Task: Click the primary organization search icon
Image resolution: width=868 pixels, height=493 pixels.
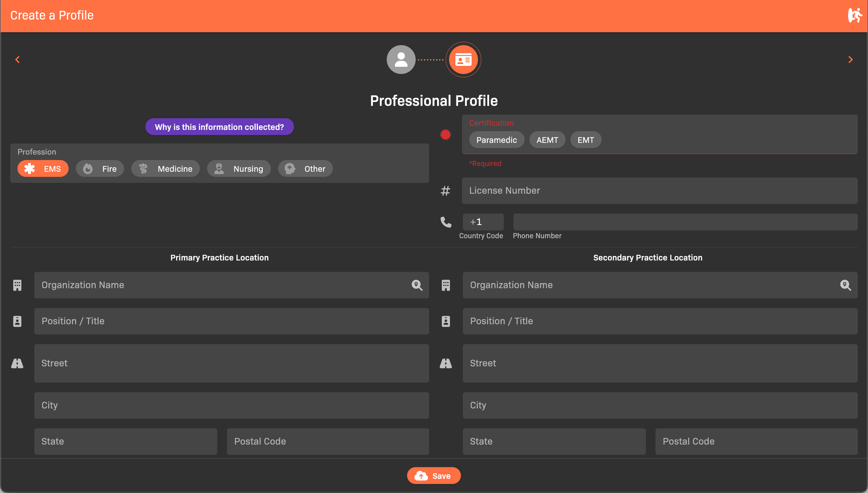Action: 417,285
